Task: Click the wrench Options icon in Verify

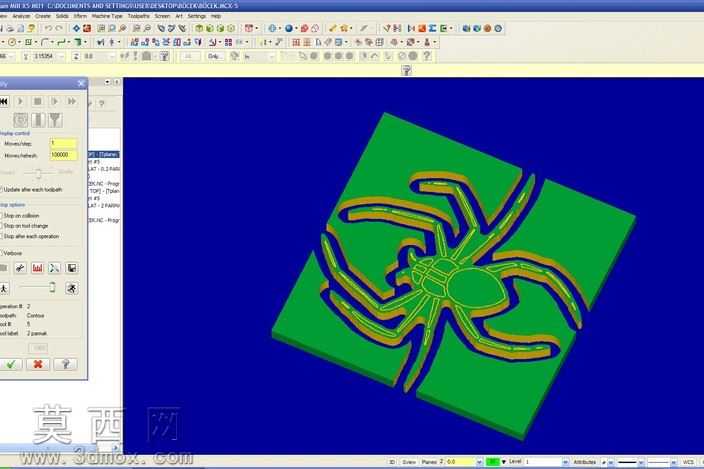Action: [x=20, y=268]
